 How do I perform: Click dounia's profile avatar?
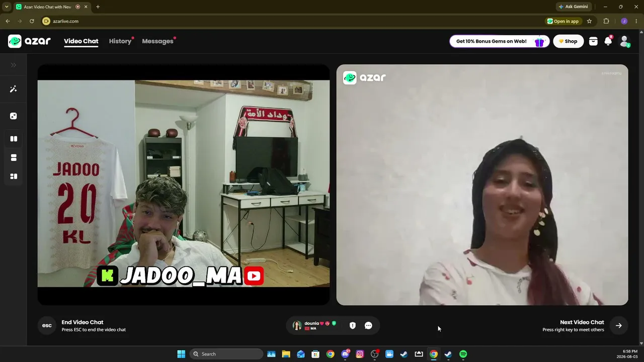297,326
